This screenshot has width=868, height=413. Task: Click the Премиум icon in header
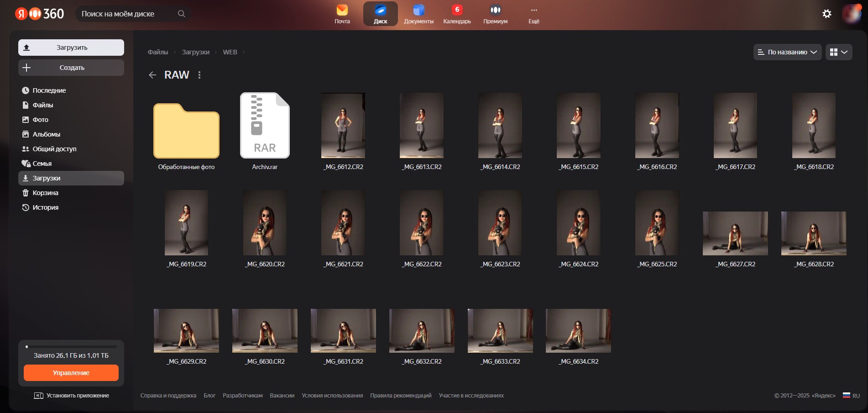click(x=495, y=14)
